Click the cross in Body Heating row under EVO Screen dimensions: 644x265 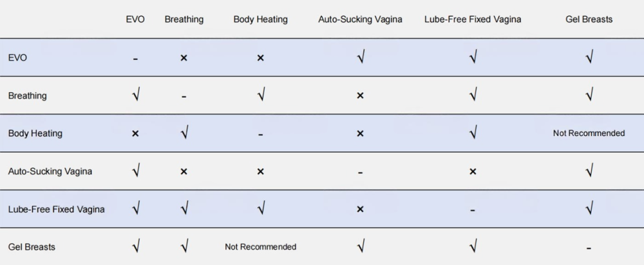point(135,133)
